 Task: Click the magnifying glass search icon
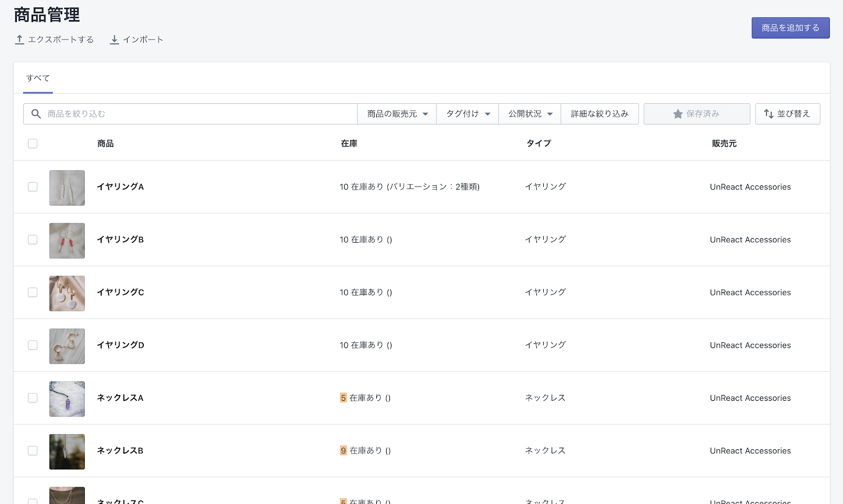(36, 114)
